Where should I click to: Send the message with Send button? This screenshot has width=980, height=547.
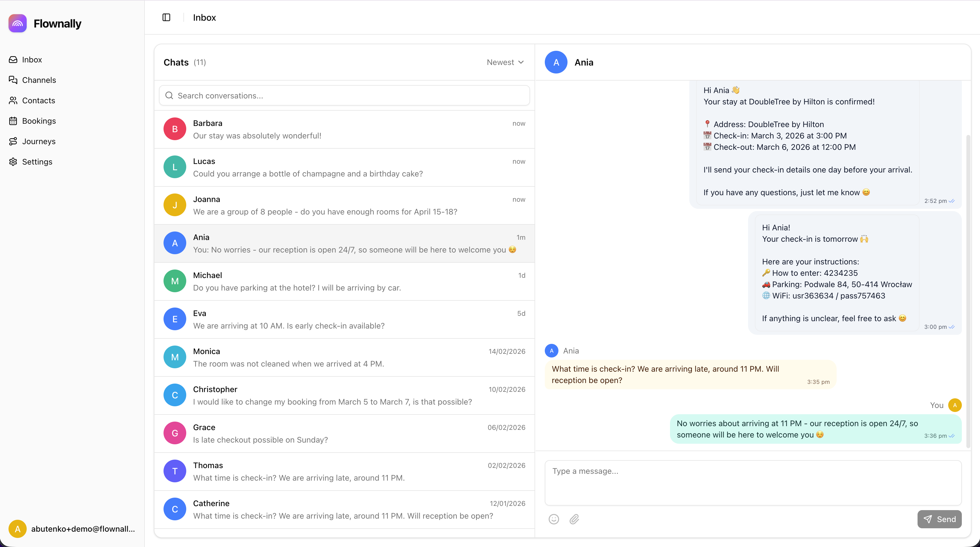[939, 519]
